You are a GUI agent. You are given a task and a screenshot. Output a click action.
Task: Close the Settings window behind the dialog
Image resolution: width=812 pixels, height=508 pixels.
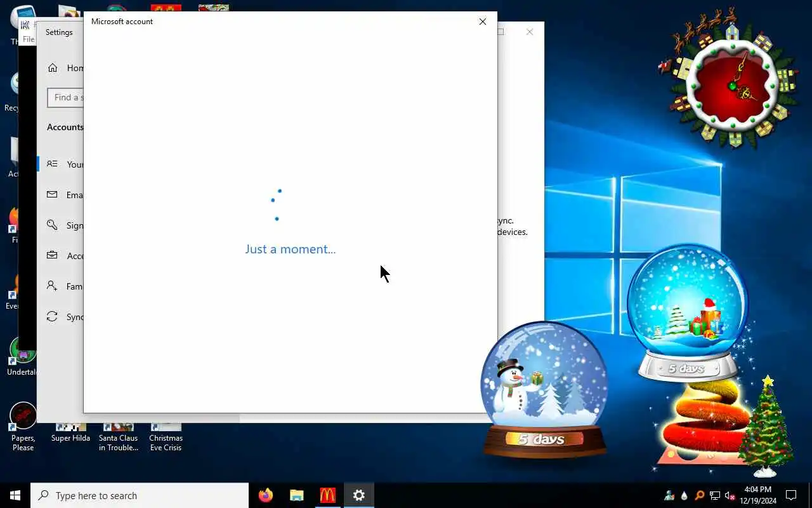(530, 32)
